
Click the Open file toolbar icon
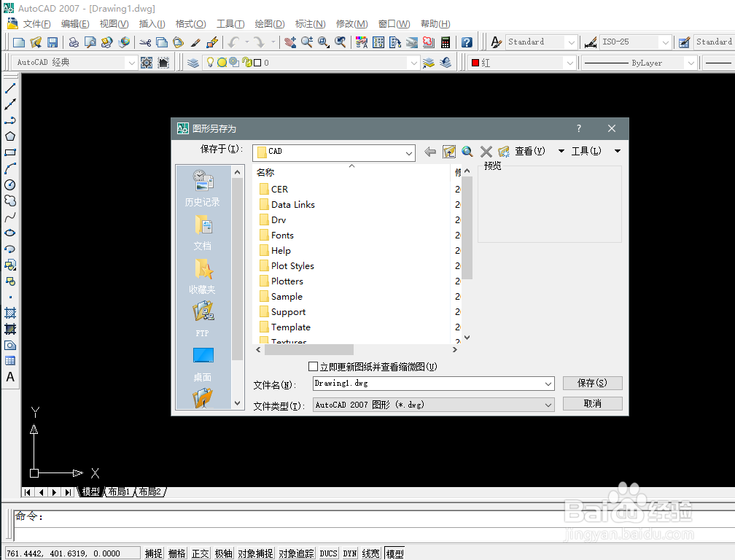tap(36, 42)
